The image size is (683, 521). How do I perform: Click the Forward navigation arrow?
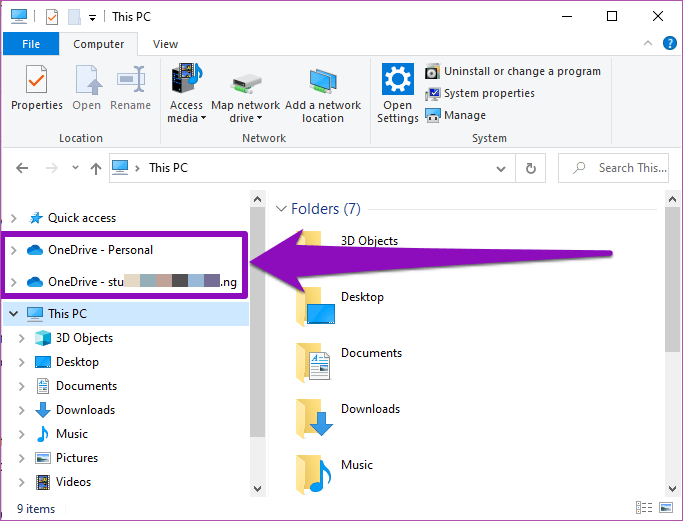click(x=52, y=168)
